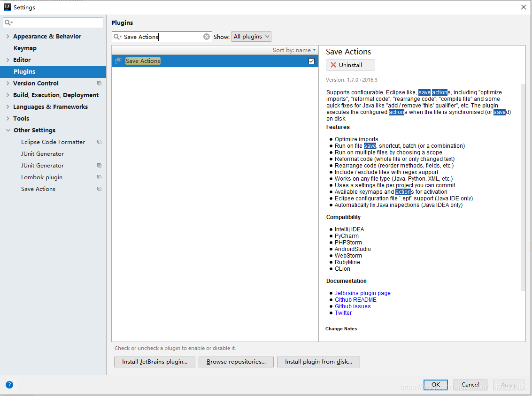The width and height of the screenshot is (532, 396).
Task: Click the Documentation heading
Action: click(347, 281)
